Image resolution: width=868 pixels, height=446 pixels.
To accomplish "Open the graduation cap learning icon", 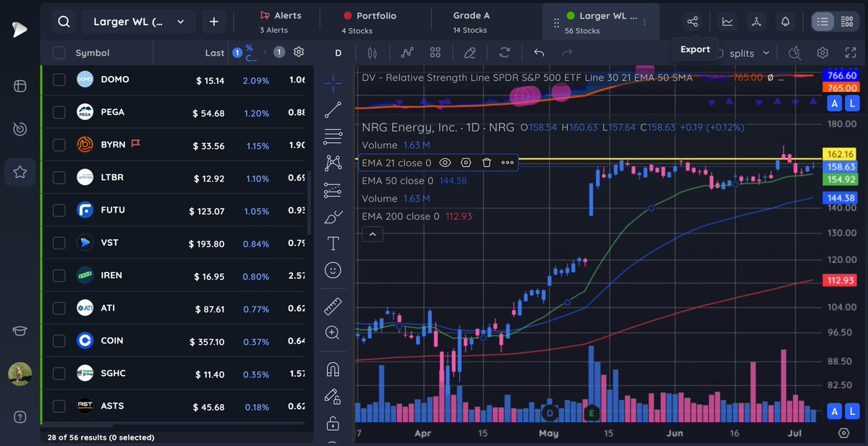I will 20,331.
